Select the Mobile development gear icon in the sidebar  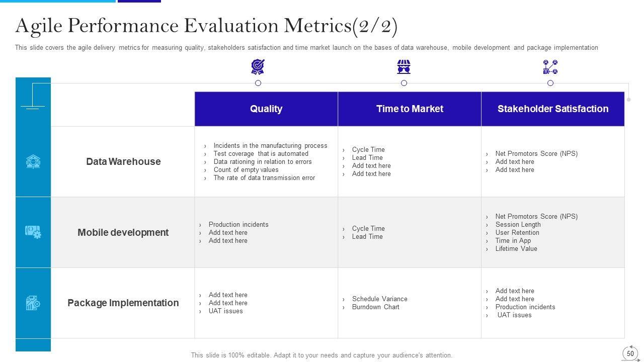(33, 232)
